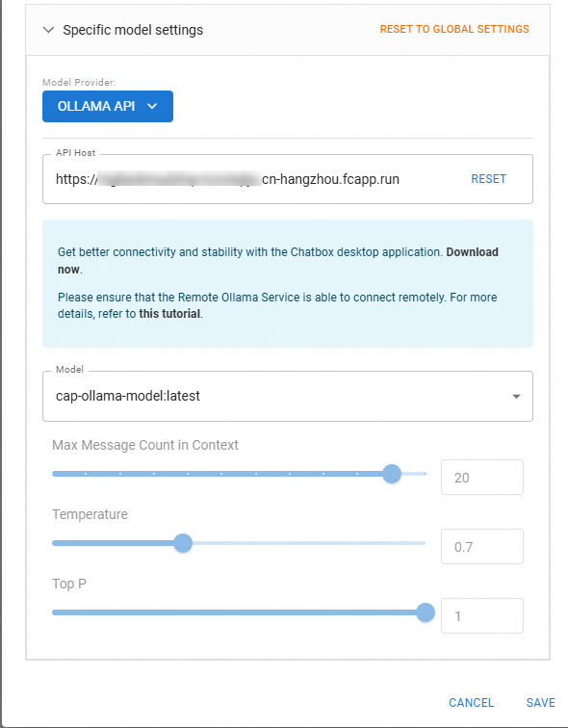568x728 pixels.
Task: Click the Model dropdown arrow icon
Action: click(x=516, y=397)
